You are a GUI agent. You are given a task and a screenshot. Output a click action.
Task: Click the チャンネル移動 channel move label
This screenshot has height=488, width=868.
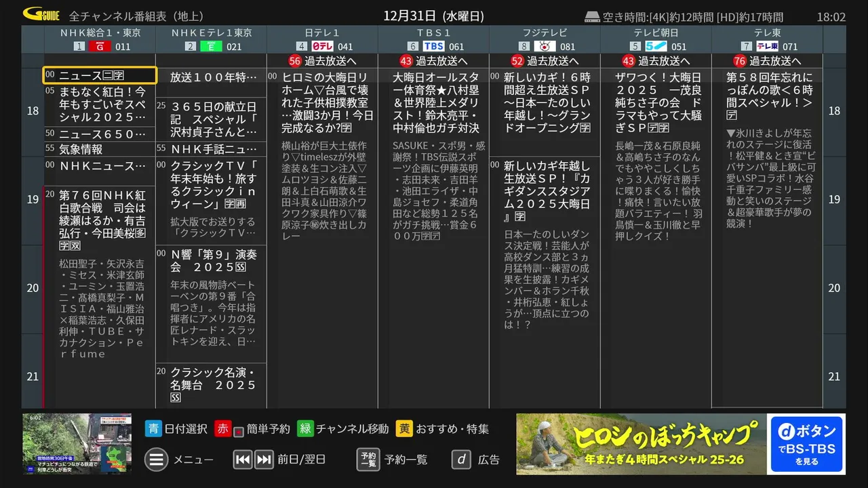[x=353, y=428]
